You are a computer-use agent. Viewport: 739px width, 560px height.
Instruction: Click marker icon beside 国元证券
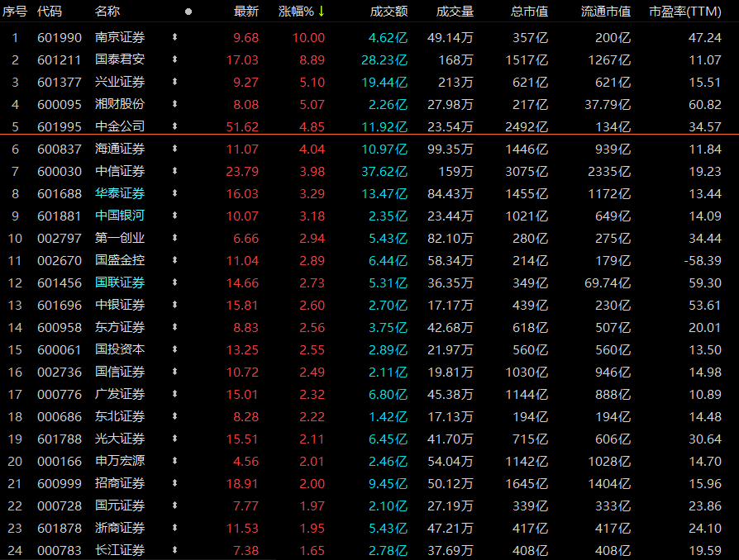[x=175, y=505]
